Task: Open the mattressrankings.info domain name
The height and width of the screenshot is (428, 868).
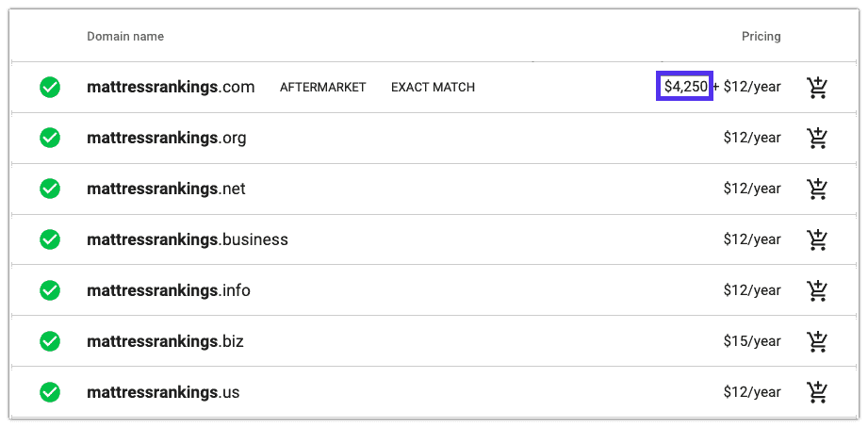Action: (x=168, y=290)
